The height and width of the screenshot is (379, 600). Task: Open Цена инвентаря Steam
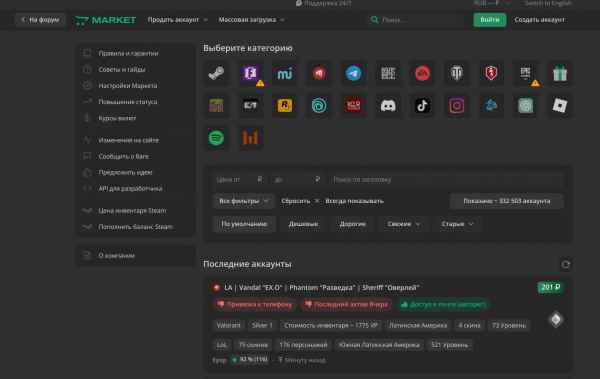pos(135,211)
